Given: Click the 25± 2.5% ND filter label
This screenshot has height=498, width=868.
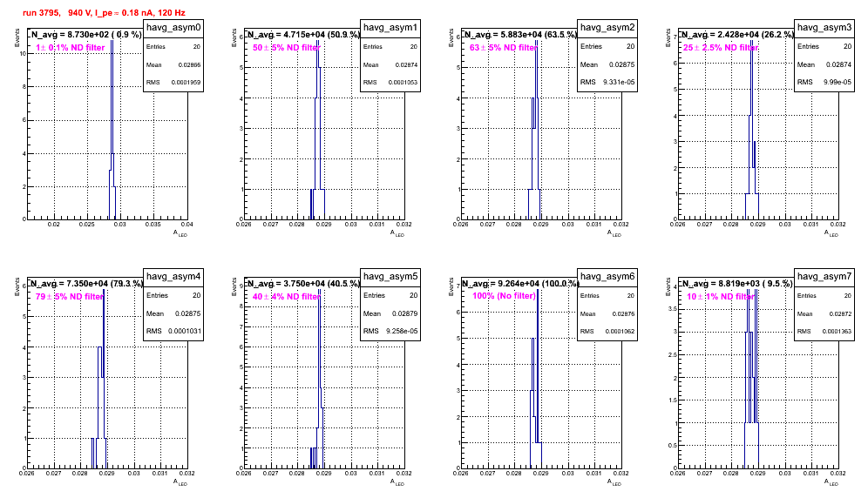Looking at the screenshot, I should coord(720,48).
